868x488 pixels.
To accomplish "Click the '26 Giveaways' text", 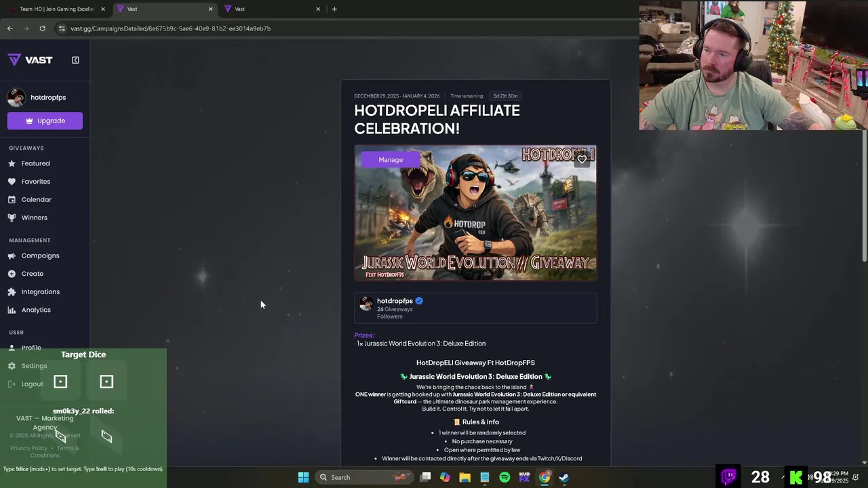I will click(395, 309).
